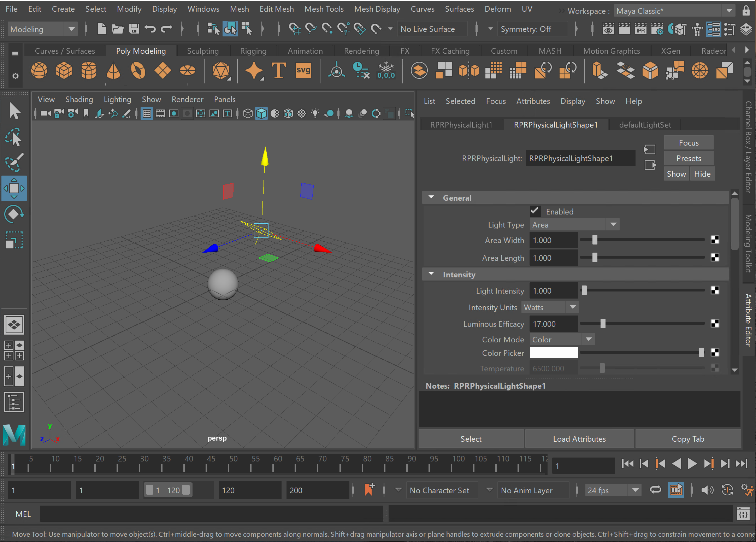Uncheck the Enabled checkbox for the light

(x=535, y=211)
